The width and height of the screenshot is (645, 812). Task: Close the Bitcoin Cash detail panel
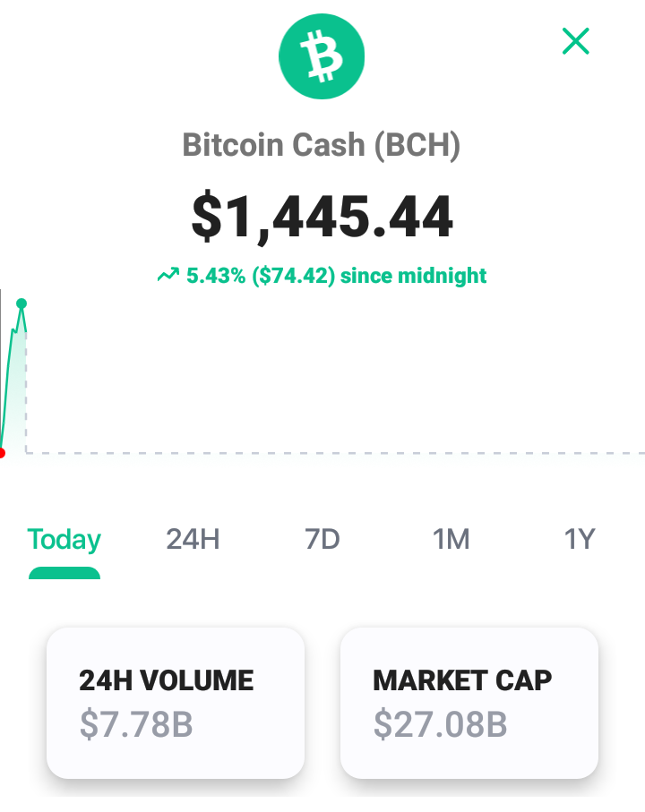coord(576,41)
